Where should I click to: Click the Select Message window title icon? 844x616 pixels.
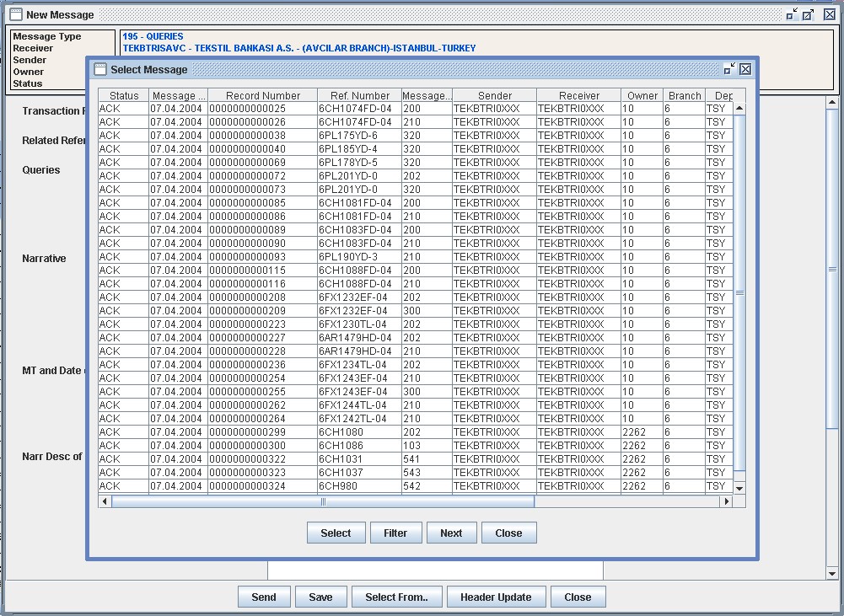click(x=100, y=69)
